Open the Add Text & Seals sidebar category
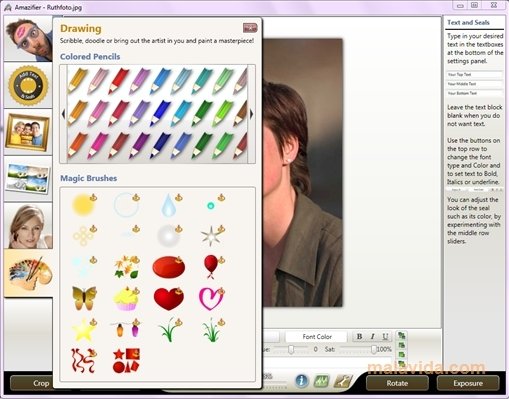The width and height of the screenshot is (509, 399). (28, 86)
